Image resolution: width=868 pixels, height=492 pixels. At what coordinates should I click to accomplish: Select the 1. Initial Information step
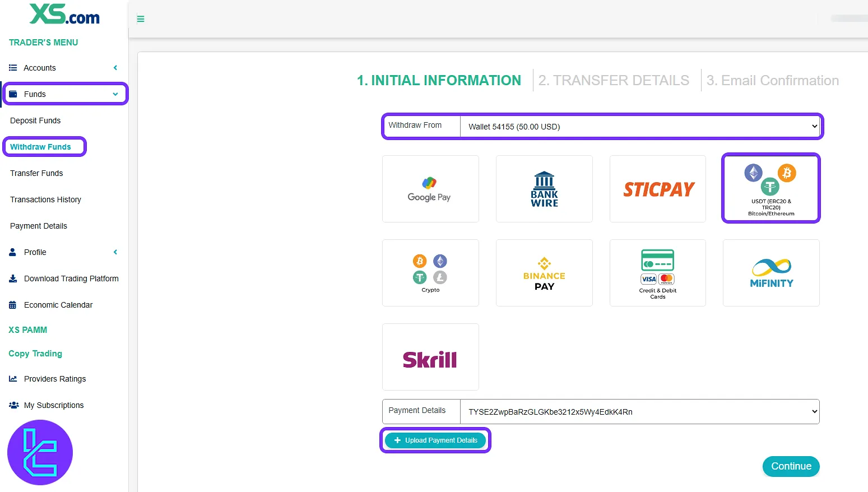439,81
